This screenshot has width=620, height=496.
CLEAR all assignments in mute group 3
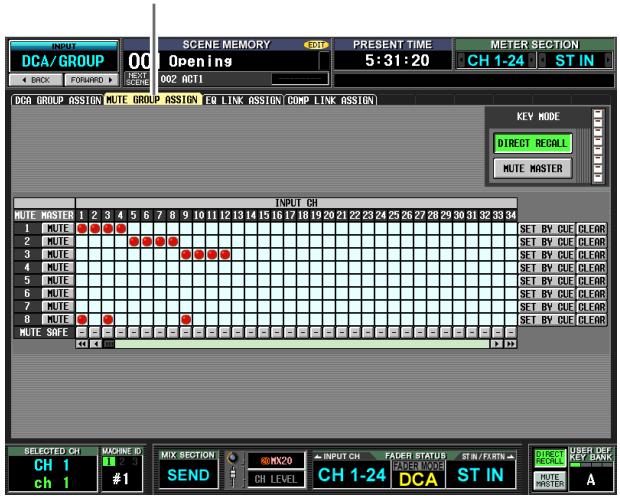click(592, 255)
